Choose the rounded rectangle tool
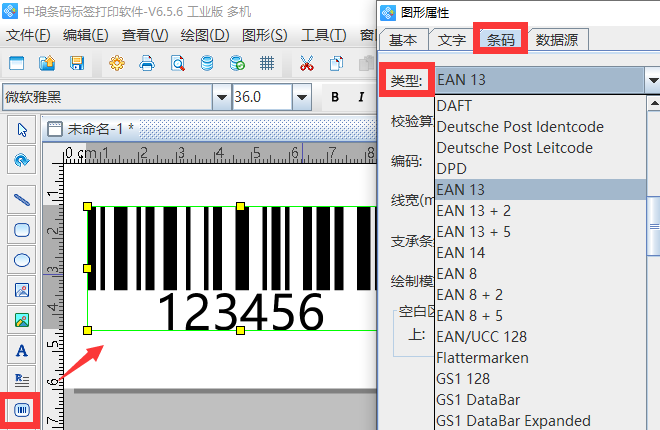 21,229
